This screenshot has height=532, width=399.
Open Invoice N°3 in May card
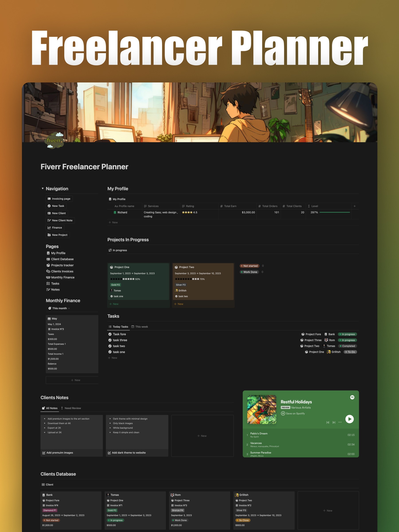coord(56,329)
